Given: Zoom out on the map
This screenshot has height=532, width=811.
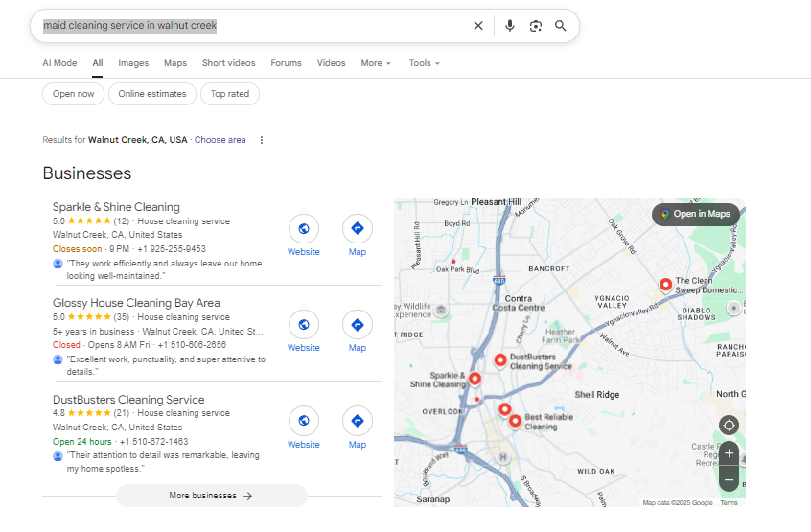Looking at the screenshot, I should tap(729, 479).
